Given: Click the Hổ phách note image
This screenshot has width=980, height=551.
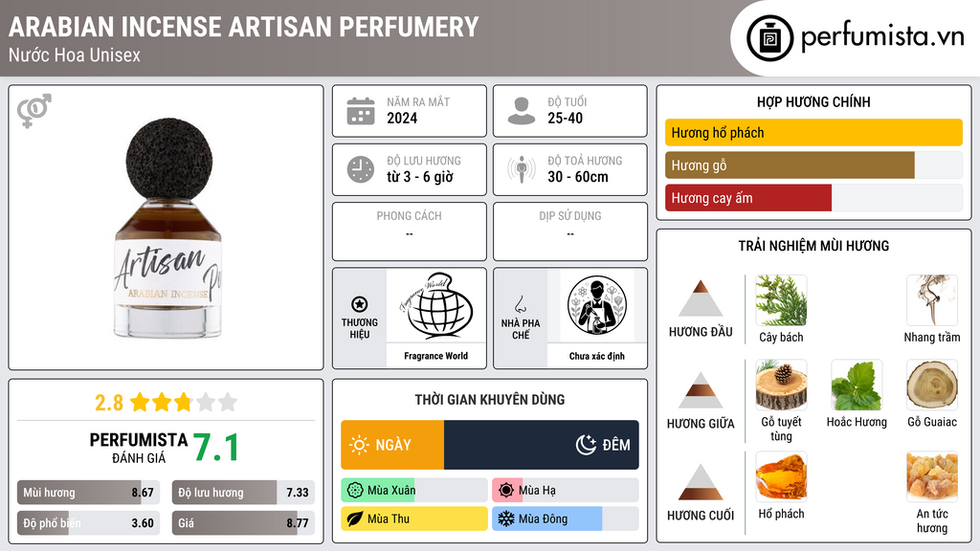Looking at the screenshot, I should click(x=781, y=476).
